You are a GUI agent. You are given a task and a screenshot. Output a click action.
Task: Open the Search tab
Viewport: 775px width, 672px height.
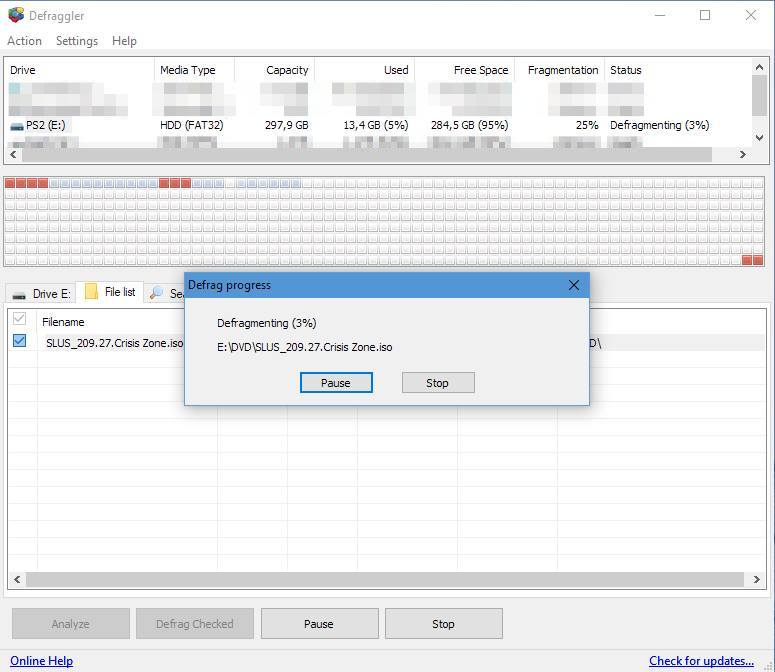[x=167, y=294]
